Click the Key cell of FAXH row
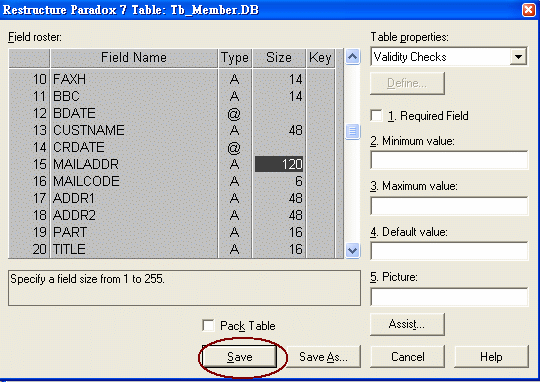Screen dimensions: 540x382 [x=320, y=79]
